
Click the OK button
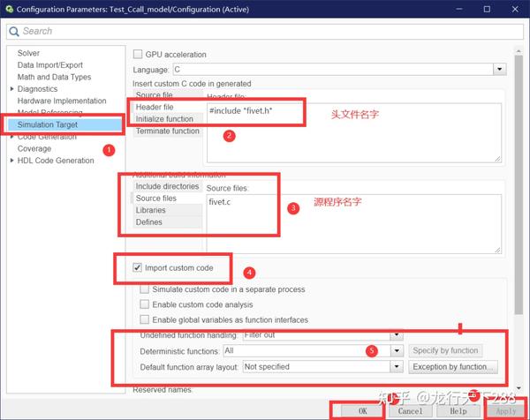362,411
